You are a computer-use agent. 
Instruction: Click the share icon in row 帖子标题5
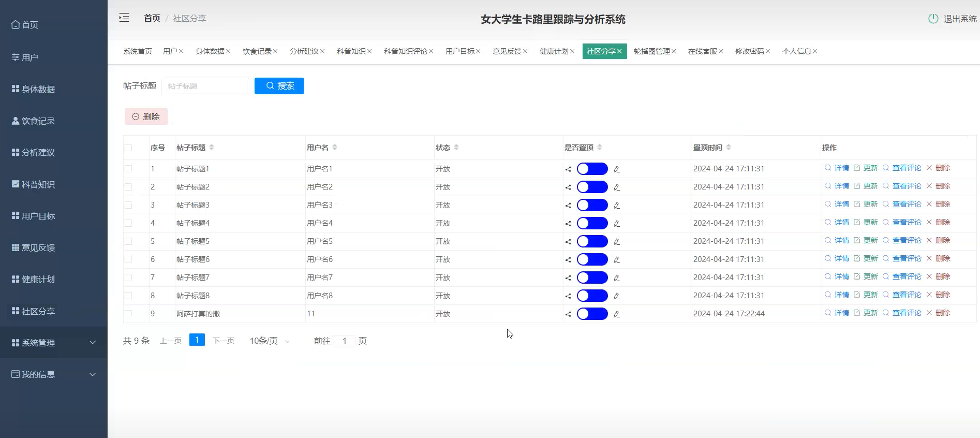pyautogui.click(x=568, y=242)
